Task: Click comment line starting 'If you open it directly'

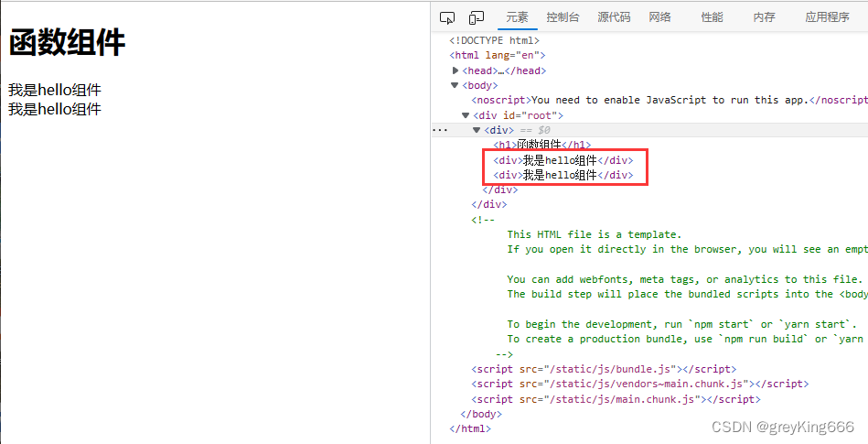Action: coord(686,249)
